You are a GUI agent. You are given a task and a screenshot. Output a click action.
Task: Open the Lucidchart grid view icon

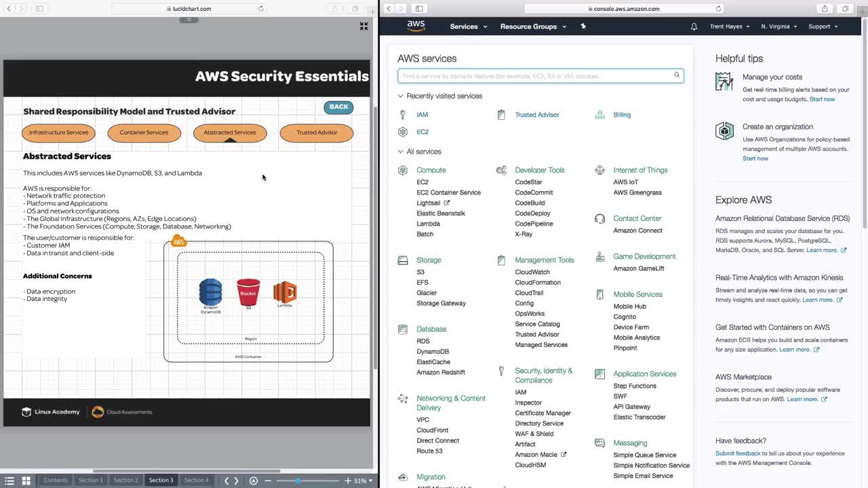tap(26, 480)
